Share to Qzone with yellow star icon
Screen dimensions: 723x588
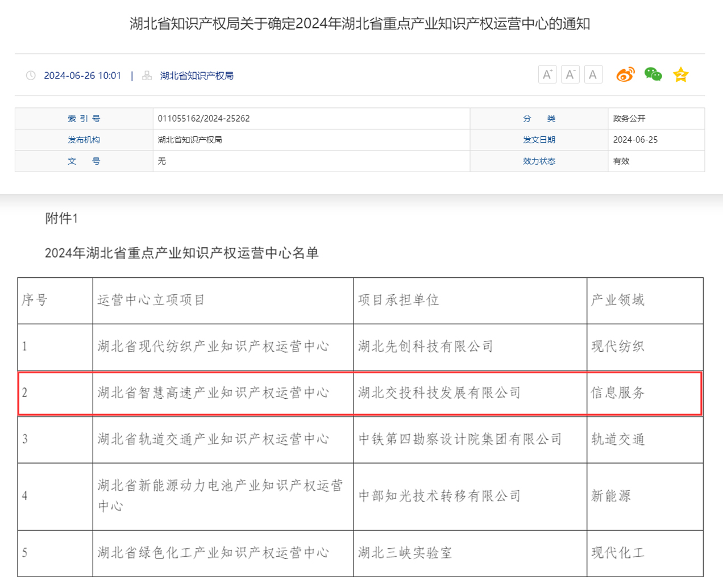point(680,74)
